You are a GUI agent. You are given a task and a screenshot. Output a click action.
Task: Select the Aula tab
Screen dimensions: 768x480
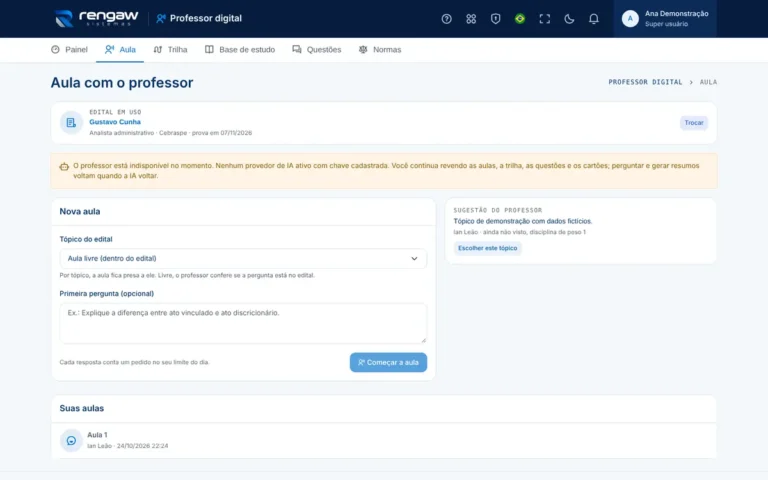point(120,49)
